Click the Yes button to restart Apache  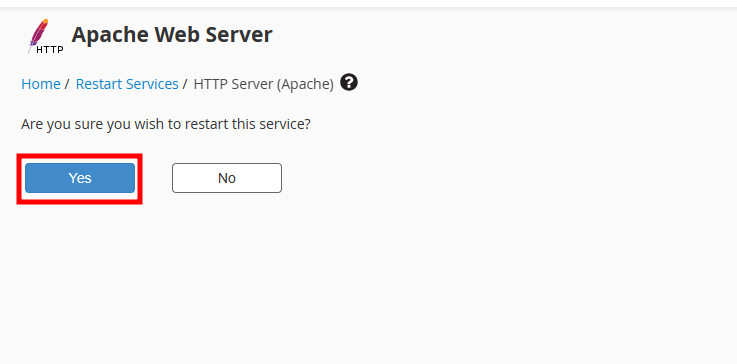[x=80, y=178]
